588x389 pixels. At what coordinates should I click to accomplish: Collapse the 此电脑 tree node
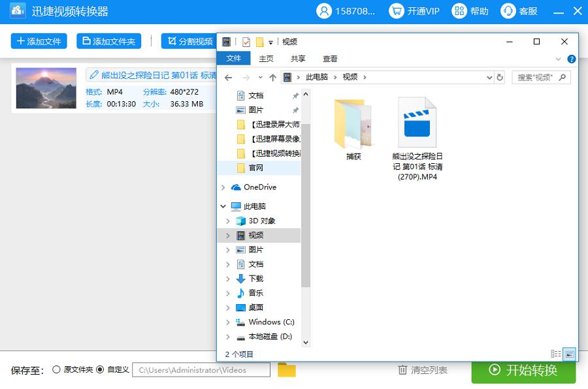tap(223, 206)
